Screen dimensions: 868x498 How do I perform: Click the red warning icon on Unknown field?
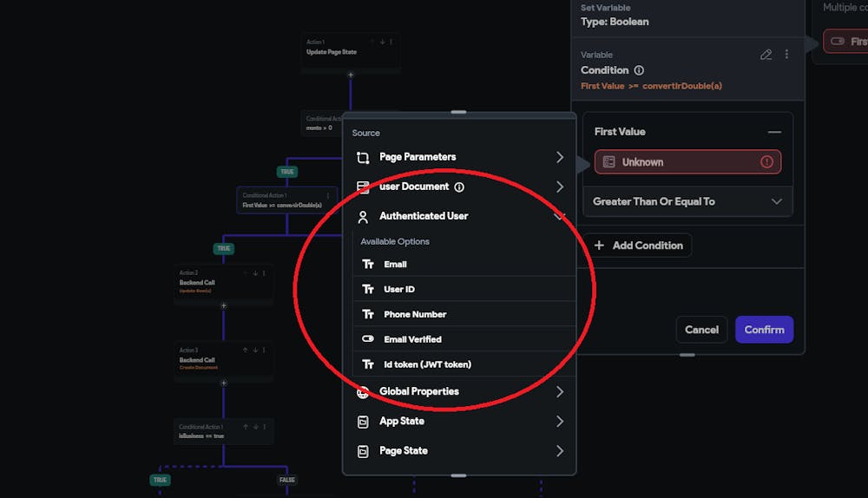coord(766,162)
